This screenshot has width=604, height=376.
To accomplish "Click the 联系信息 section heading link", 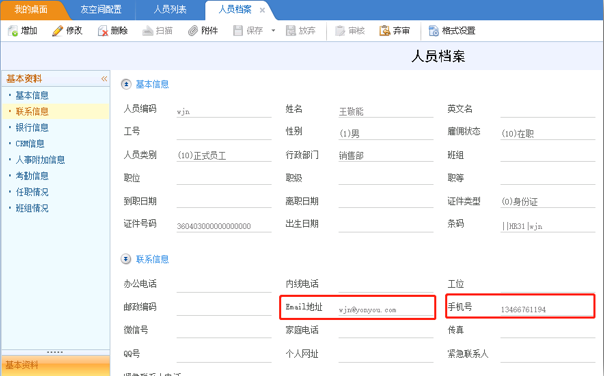I will (x=152, y=259).
